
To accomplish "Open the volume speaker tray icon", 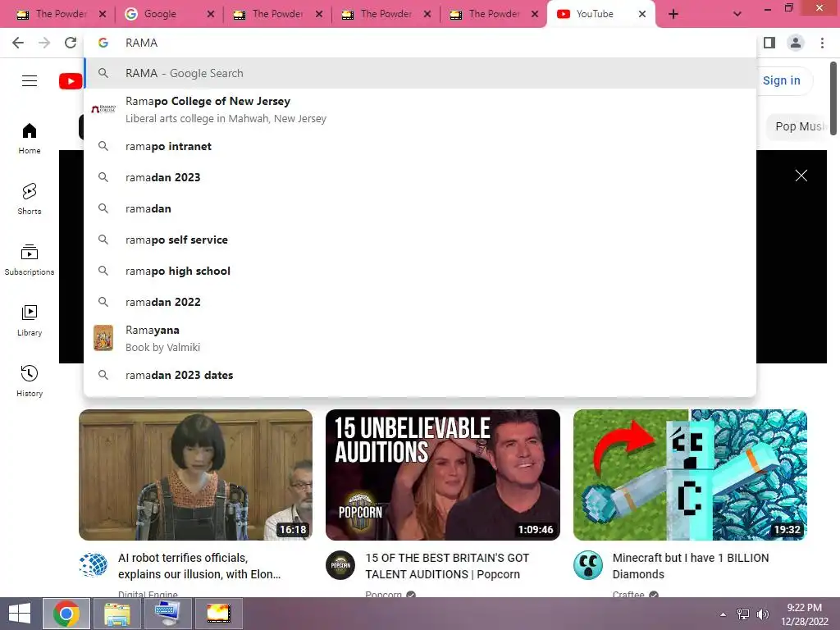I will tap(762, 614).
